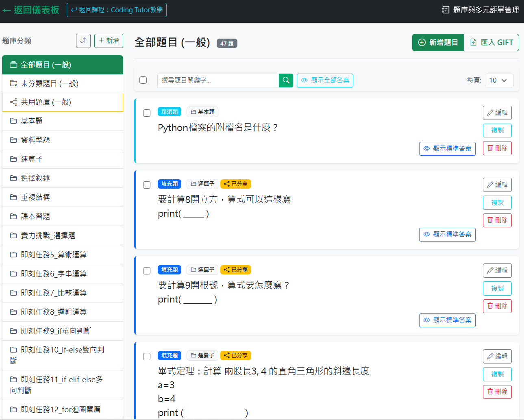Click the sort categories arrows icon

(x=83, y=41)
